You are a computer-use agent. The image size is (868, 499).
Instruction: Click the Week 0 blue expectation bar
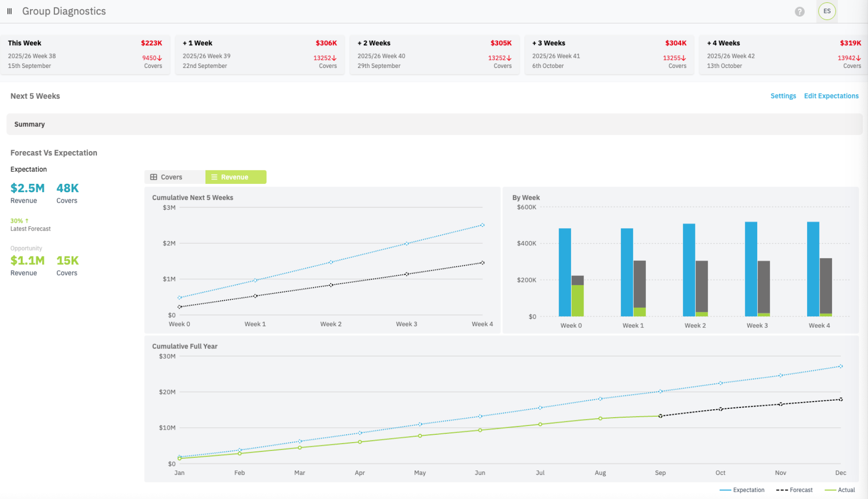tap(565, 272)
